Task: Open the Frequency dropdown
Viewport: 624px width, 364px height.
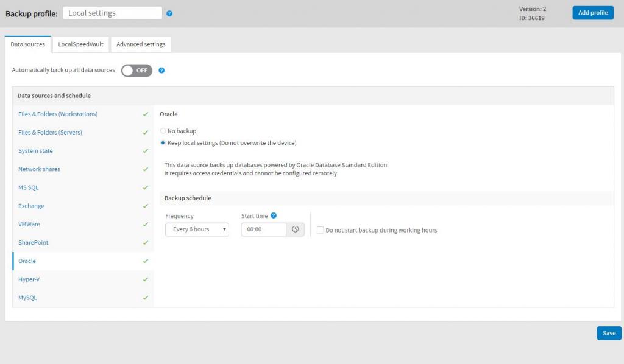Action: click(196, 229)
